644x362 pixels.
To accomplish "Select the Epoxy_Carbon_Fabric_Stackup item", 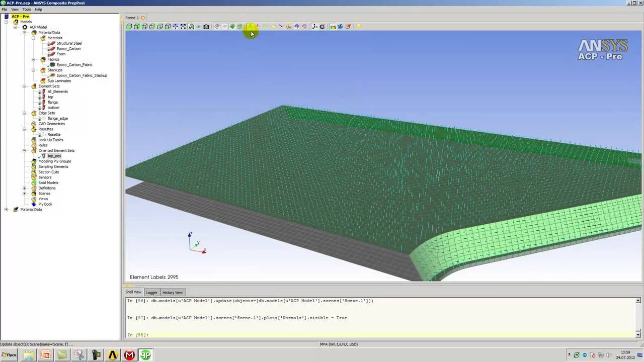I will (x=82, y=75).
